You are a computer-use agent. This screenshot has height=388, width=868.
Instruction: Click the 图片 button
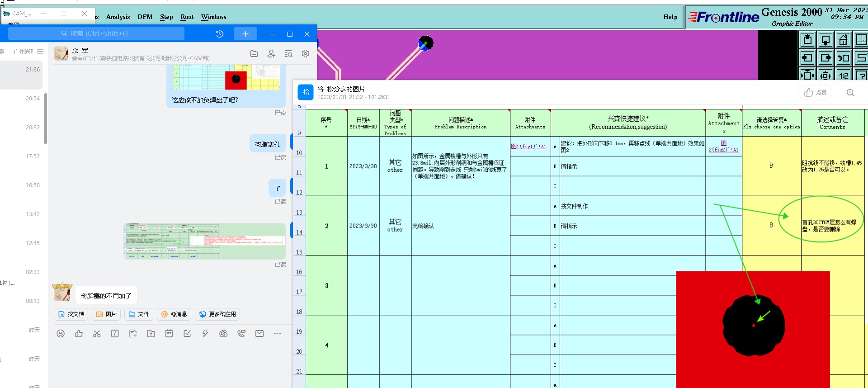coord(106,314)
